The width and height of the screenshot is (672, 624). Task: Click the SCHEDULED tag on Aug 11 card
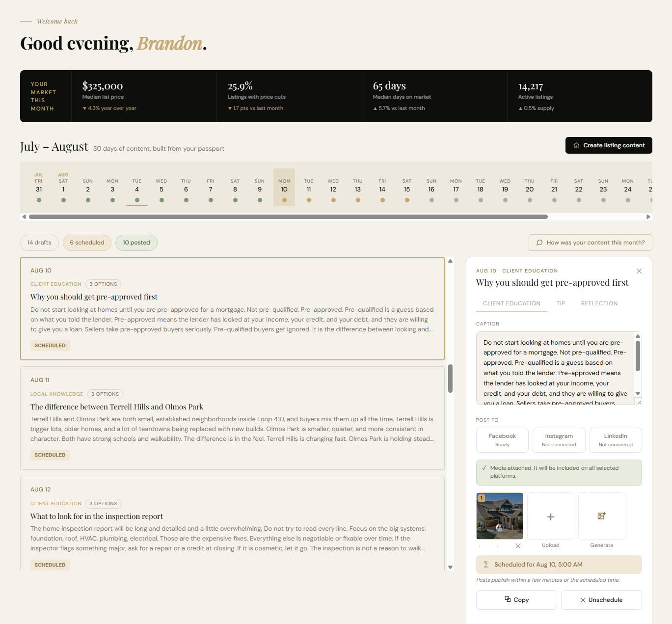click(x=50, y=455)
